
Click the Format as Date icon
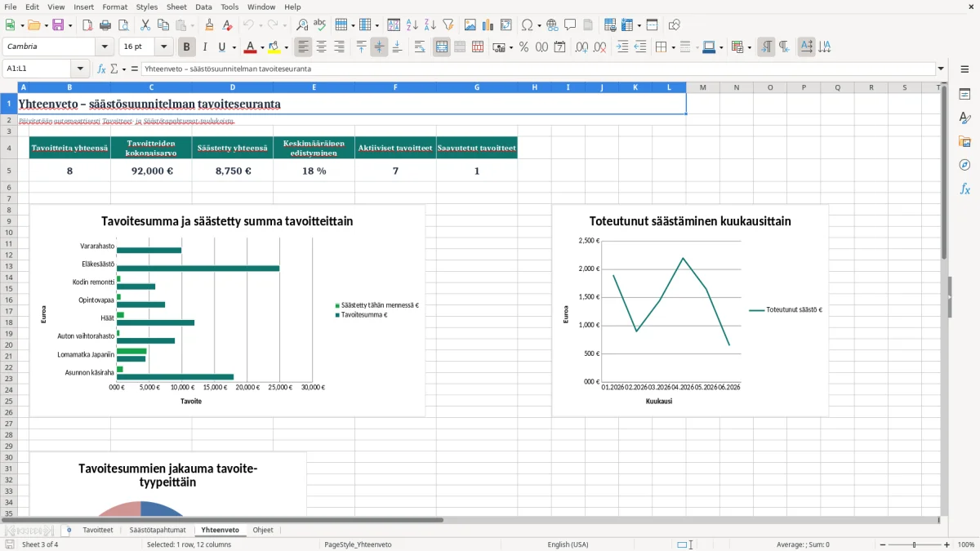(x=560, y=47)
